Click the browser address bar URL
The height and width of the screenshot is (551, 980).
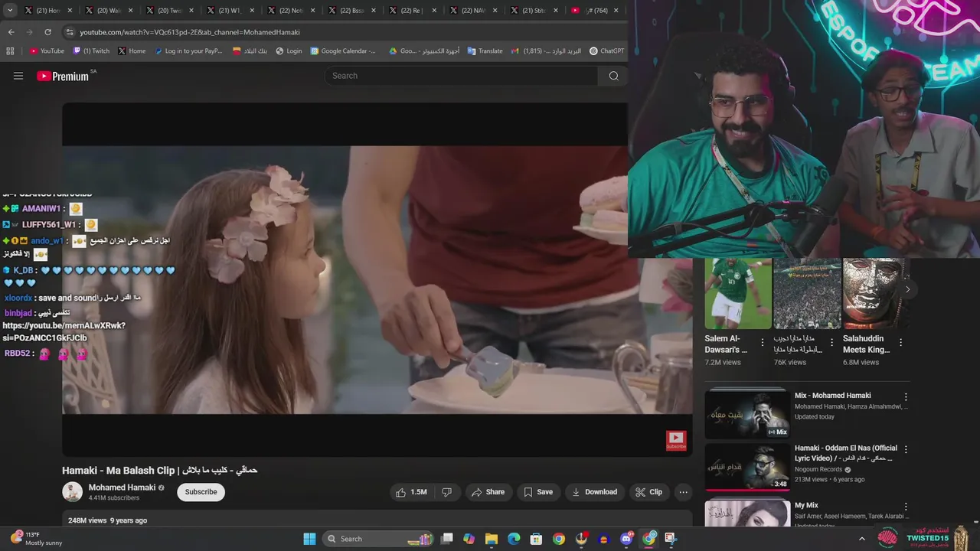190,32
